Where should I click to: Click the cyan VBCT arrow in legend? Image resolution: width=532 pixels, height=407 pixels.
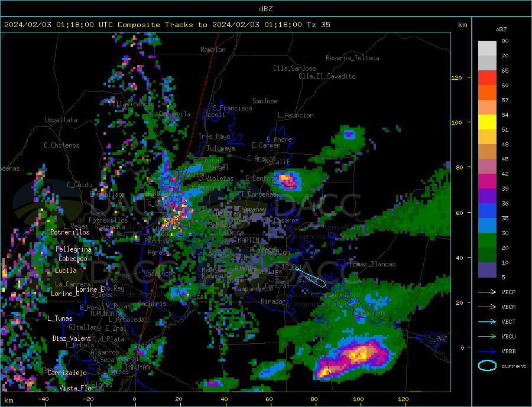(x=487, y=321)
